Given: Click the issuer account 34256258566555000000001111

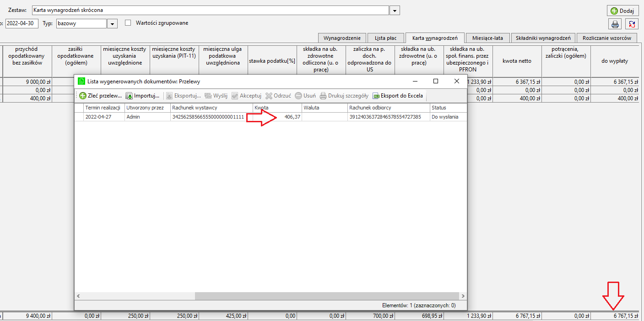Looking at the screenshot, I should tap(211, 117).
